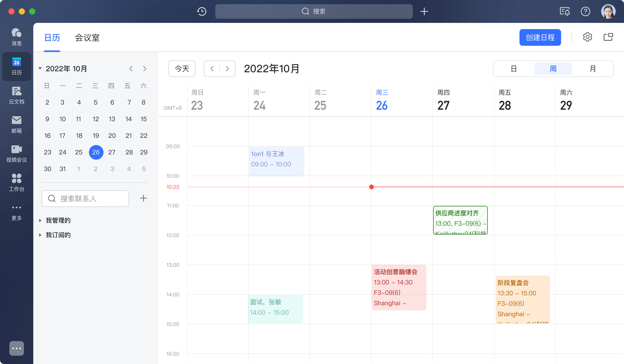Switch to 日 day view

[513, 68]
